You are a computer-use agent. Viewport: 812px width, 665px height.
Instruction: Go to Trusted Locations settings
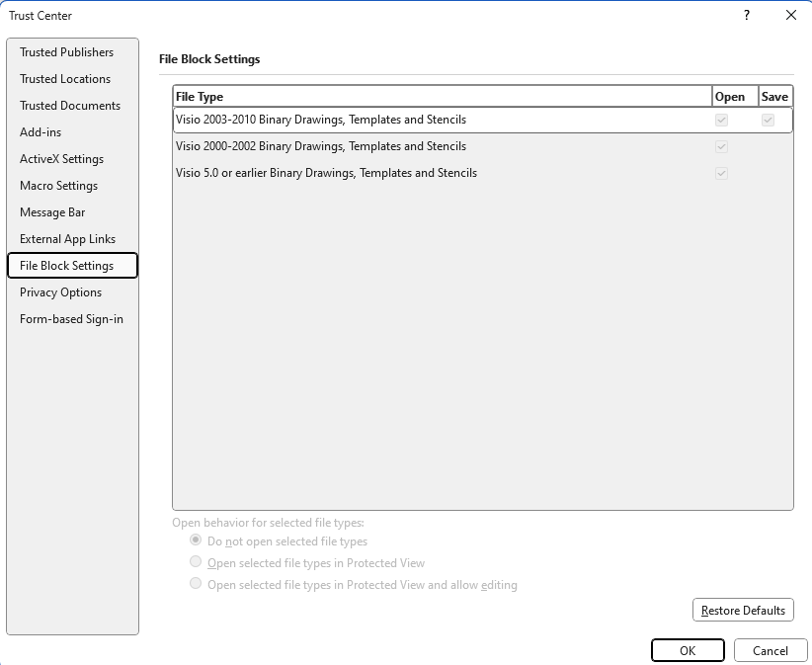point(72,79)
